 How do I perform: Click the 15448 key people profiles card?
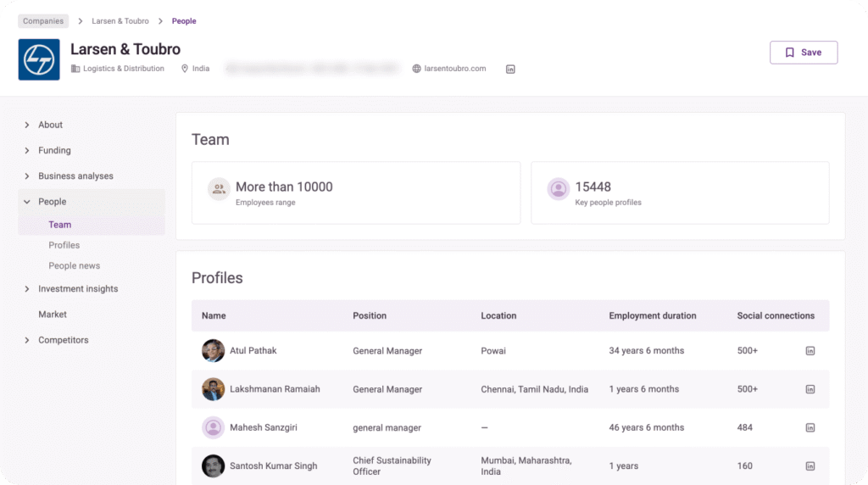pyautogui.click(x=680, y=192)
